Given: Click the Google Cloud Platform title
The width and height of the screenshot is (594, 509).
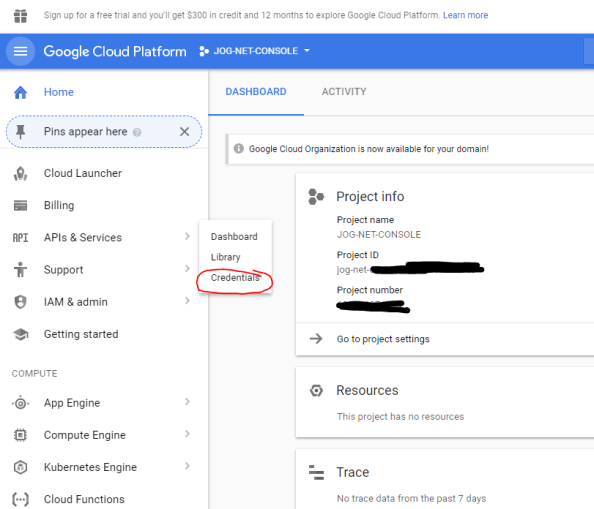Looking at the screenshot, I should (115, 52).
